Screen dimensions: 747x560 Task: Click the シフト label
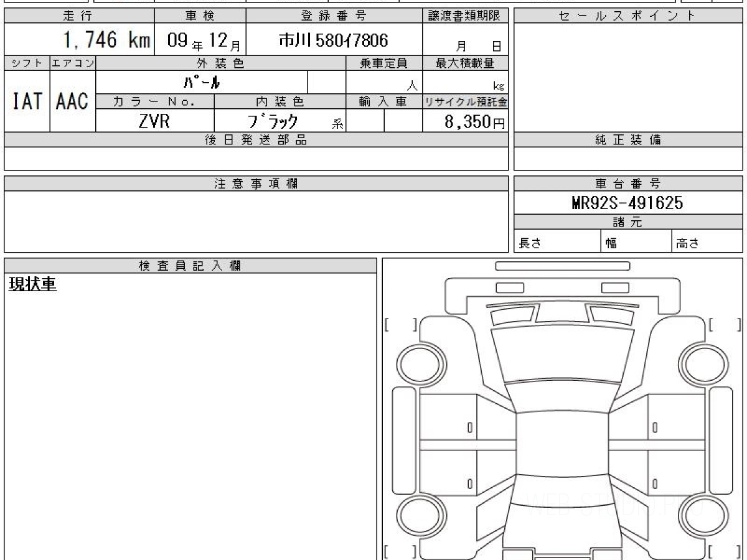27,63
